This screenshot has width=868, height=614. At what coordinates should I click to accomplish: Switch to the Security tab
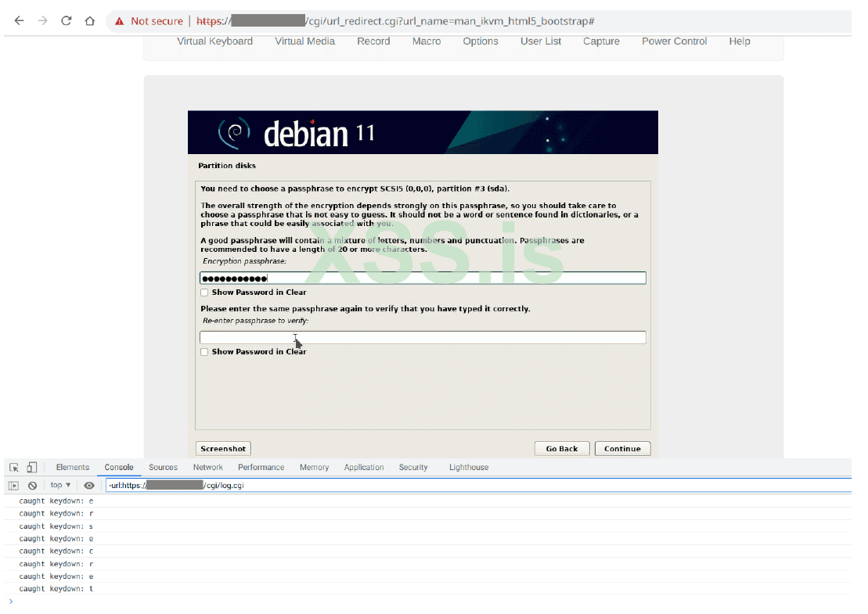(x=413, y=468)
